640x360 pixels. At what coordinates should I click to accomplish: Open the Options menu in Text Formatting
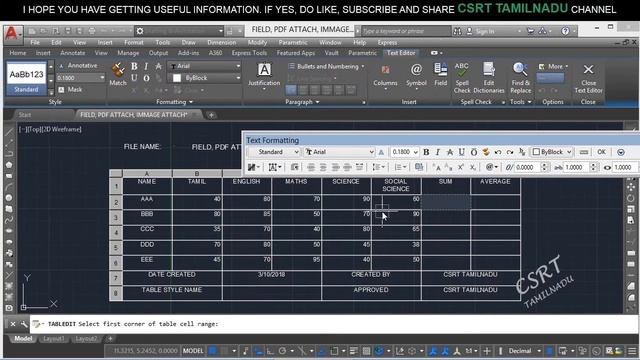tap(621, 152)
